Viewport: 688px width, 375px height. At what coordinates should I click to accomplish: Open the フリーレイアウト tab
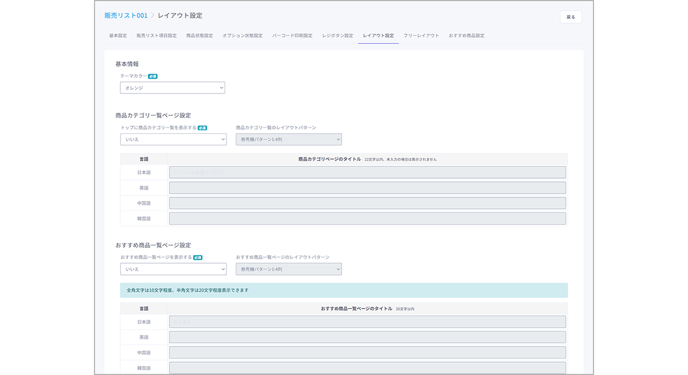click(x=421, y=36)
